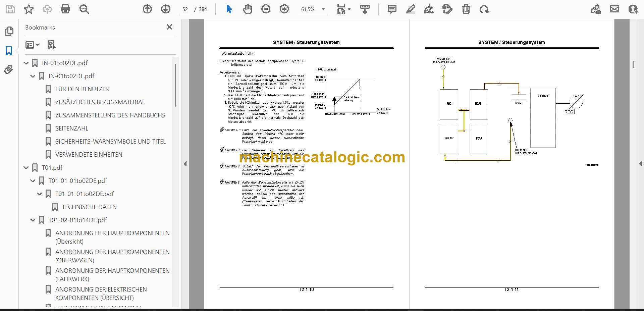Click the Delete trash icon
The height and width of the screenshot is (311, 644).
click(466, 9)
